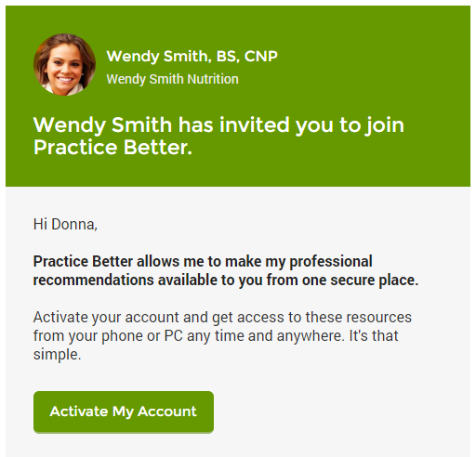Click the words 'It's that' in the paragraph
The image size is (476, 457).
click(374, 336)
